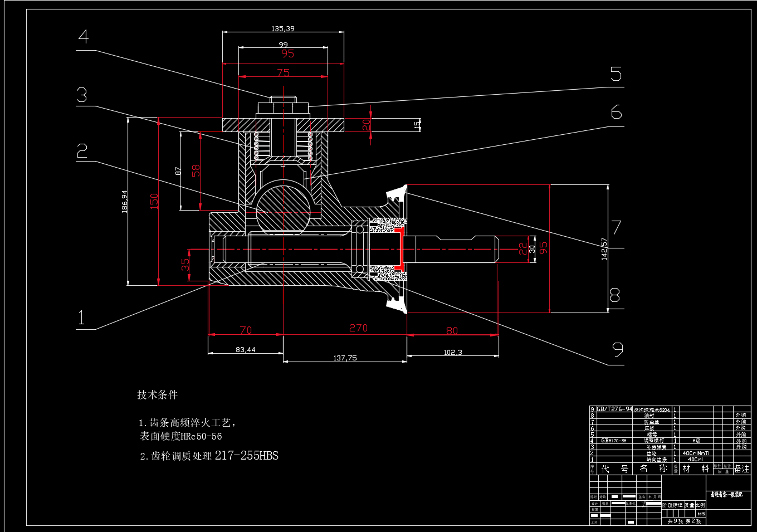Select part callout number 6

click(x=616, y=112)
